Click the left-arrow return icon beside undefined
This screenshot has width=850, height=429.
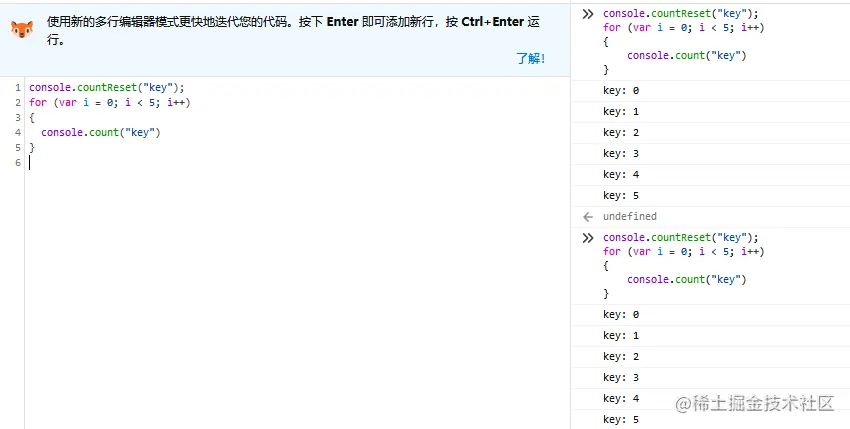588,217
